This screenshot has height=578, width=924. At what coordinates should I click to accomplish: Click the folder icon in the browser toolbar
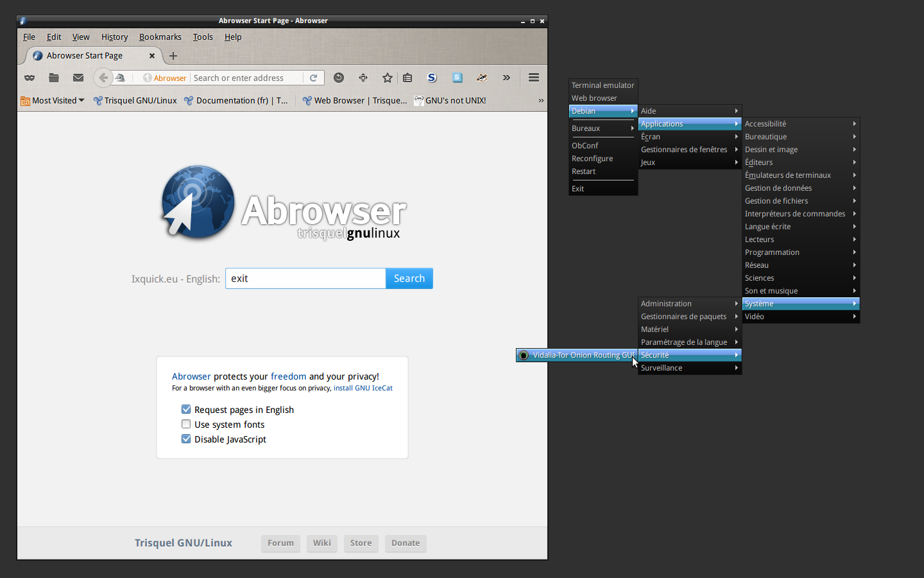tap(54, 78)
